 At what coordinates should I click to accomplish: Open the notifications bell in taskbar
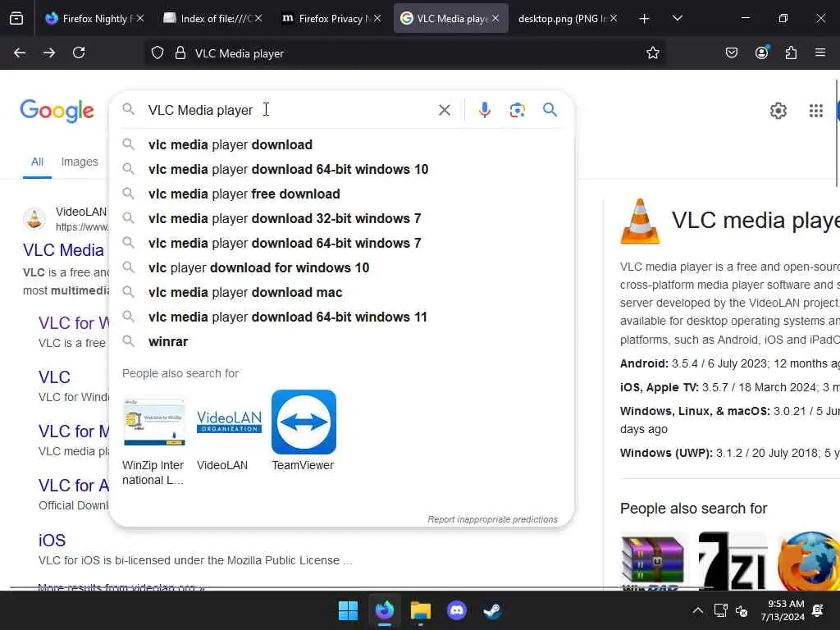pos(818,610)
